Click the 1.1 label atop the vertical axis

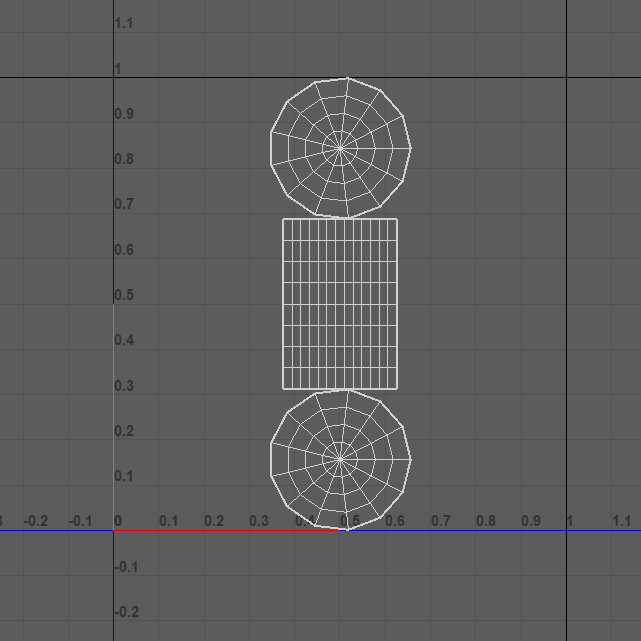click(x=124, y=23)
